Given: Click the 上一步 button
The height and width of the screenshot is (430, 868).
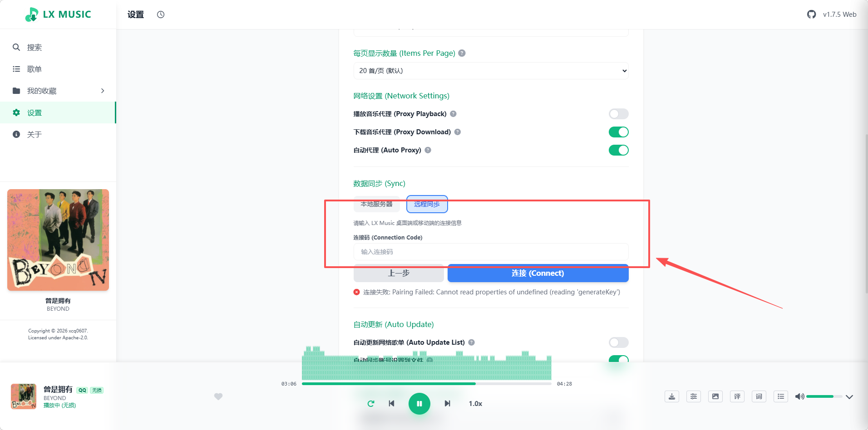Looking at the screenshot, I should point(399,273).
